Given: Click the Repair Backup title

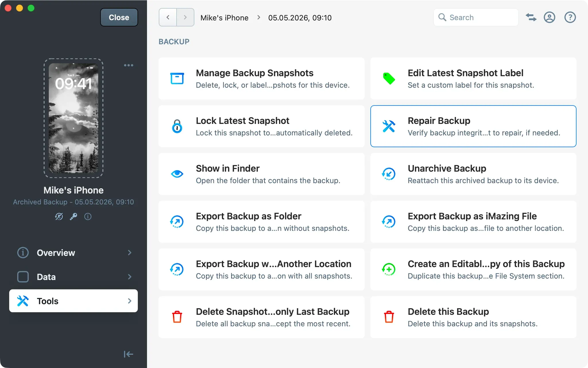Looking at the screenshot, I should tap(439, 121).
